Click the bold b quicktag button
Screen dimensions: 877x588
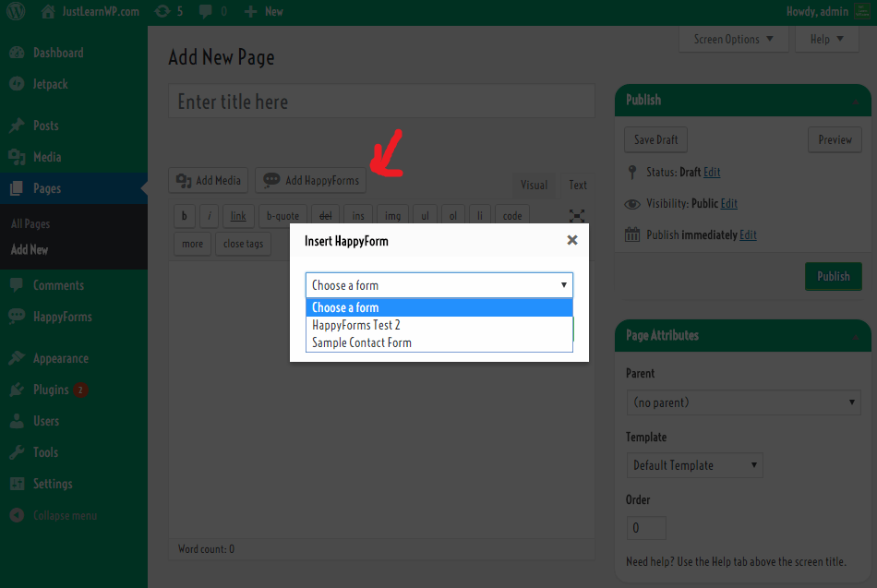[x=185, y=216]
